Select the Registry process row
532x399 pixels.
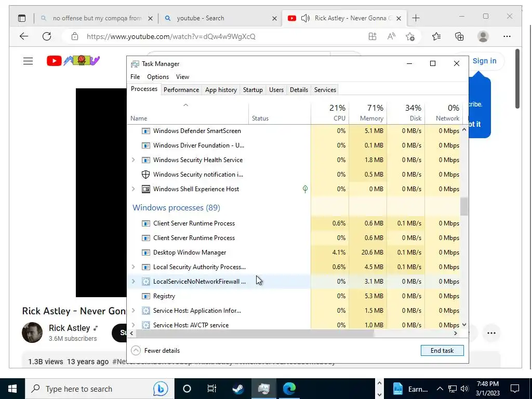pos(294,296)
